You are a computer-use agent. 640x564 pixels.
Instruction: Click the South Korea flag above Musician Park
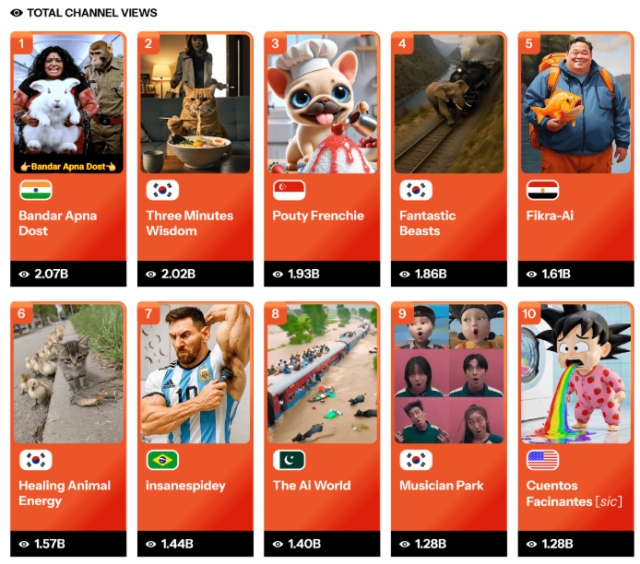416,460
